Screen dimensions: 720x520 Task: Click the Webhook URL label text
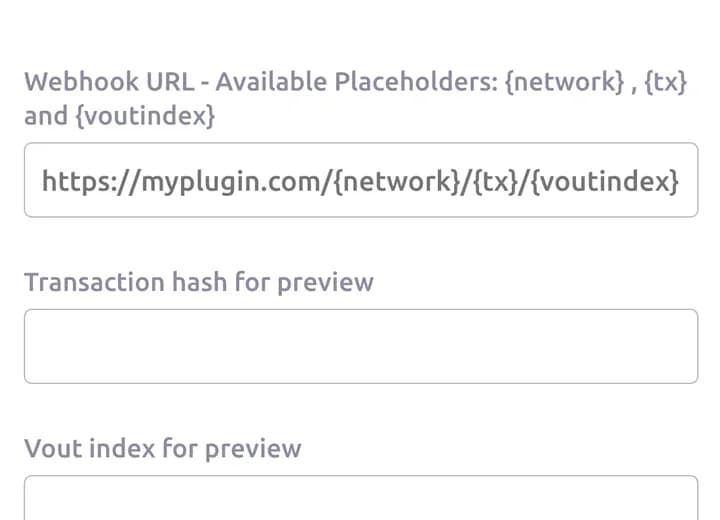click(109, 82)
